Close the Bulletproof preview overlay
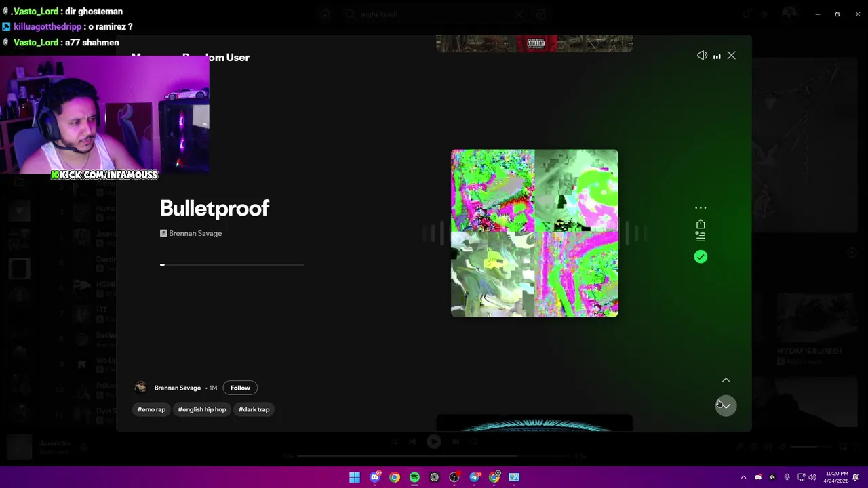This screenshot has height=488, width=868. coord(731,56)
